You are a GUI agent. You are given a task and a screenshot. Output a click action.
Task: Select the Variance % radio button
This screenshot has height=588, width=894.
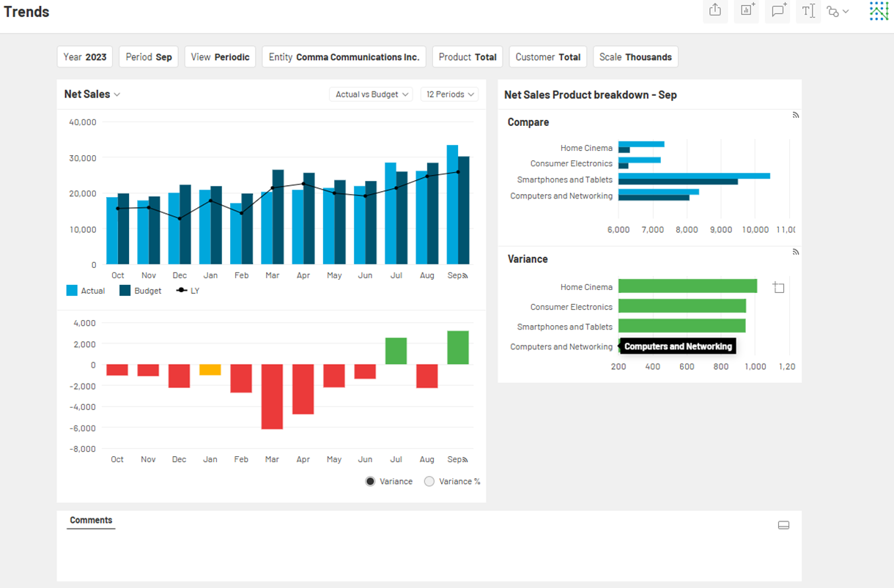click(x=429, y=481)
